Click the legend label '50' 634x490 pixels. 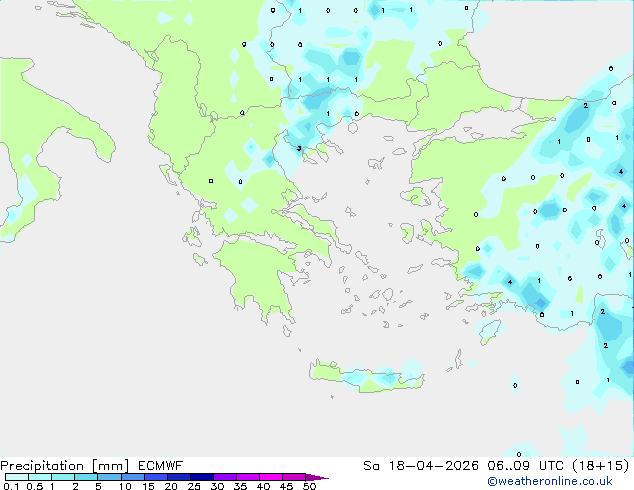[309, 486]
